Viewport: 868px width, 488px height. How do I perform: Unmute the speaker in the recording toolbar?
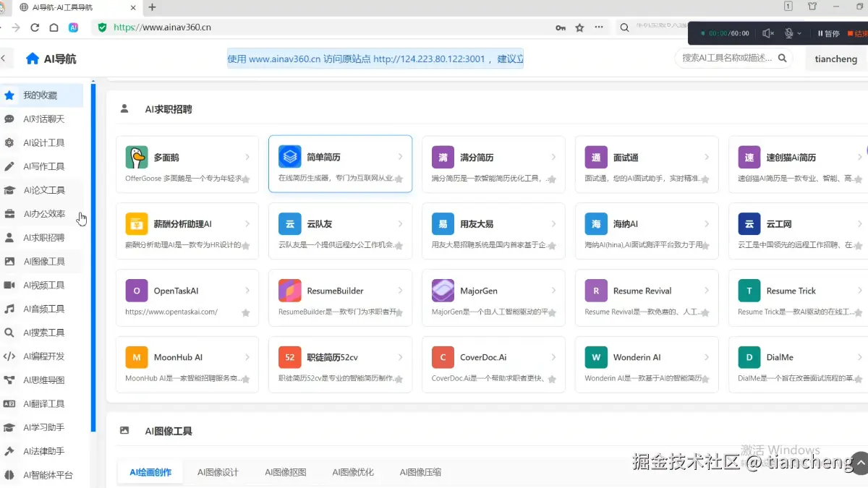tap(768, 33)
